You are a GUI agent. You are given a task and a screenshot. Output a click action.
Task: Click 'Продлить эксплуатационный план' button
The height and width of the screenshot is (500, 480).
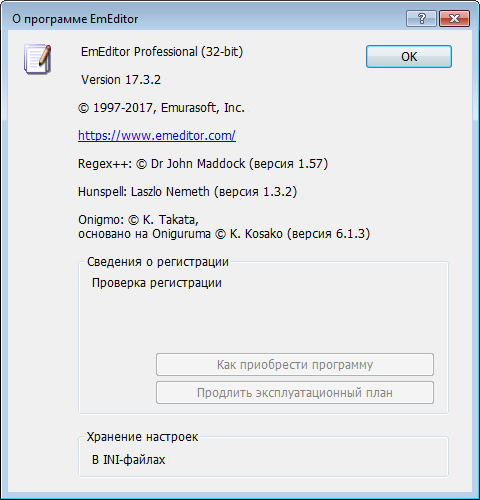[x=295, y=393]
